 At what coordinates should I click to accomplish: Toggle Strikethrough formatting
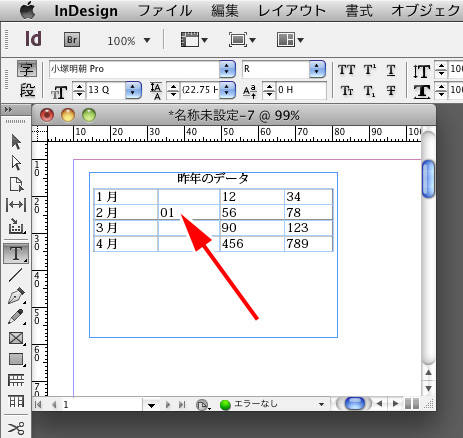[391, 91]
